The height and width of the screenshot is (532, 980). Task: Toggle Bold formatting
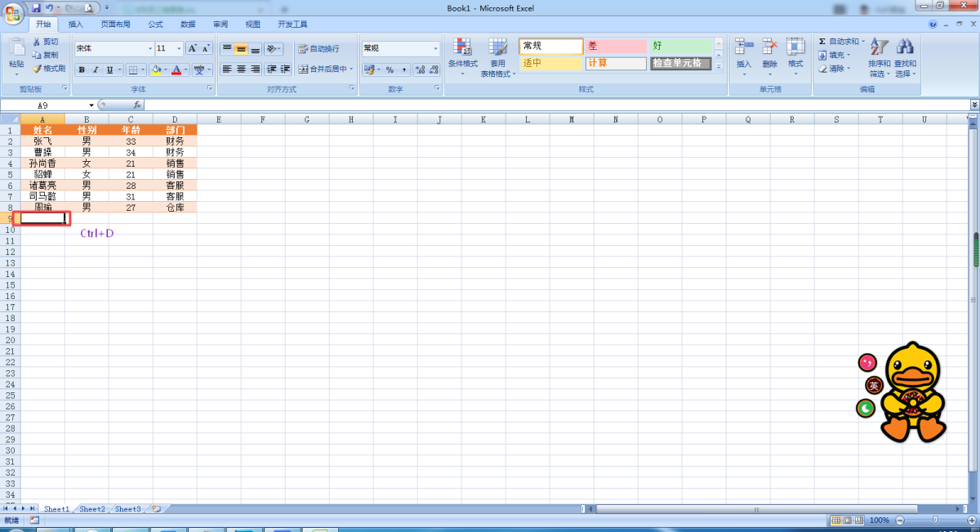point(82,70)
